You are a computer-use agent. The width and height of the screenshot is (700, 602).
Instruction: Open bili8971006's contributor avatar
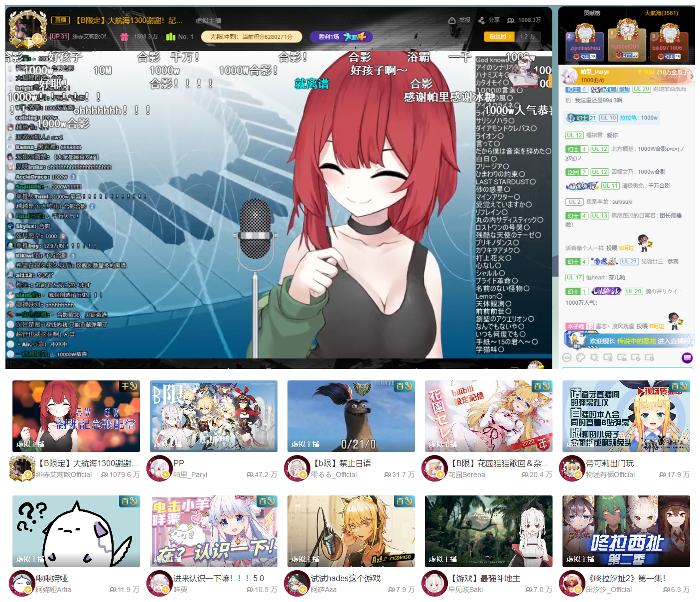click(669, 33)
